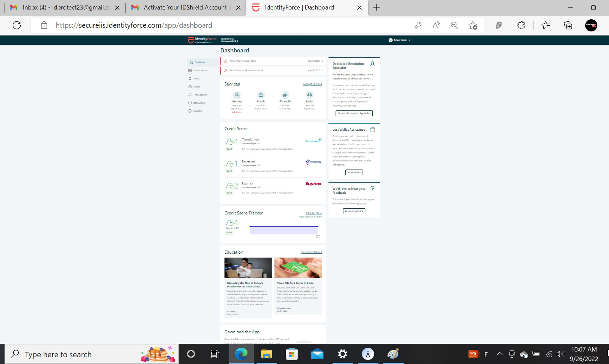Open browser extensions puzzle icon

point(521,25)
